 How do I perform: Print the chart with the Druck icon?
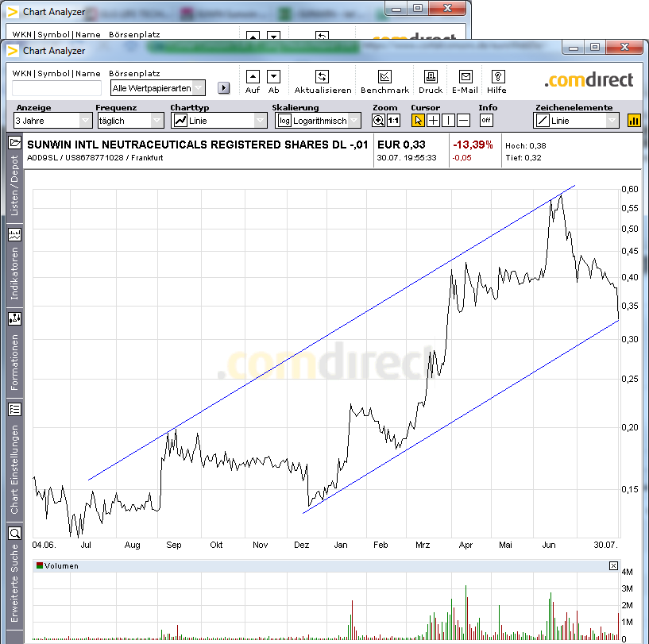tap(431, 77)
